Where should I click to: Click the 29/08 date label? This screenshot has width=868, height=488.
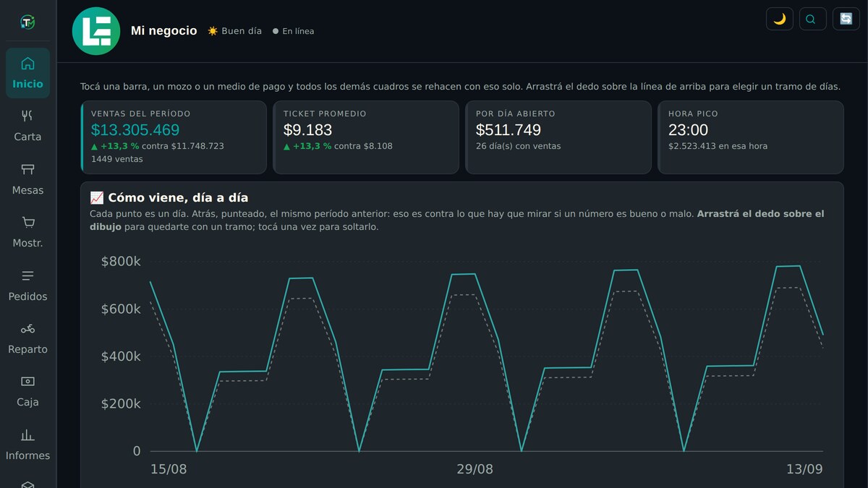pos(475,469)
